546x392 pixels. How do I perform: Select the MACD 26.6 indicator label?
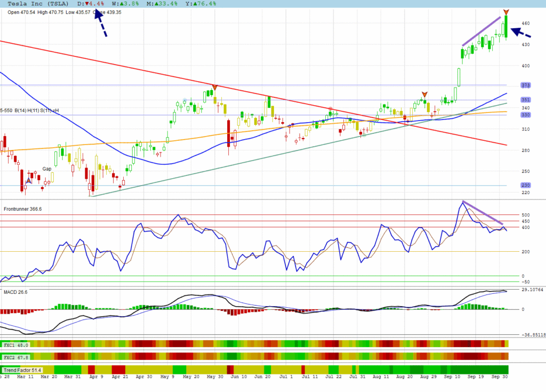point(15,292)
